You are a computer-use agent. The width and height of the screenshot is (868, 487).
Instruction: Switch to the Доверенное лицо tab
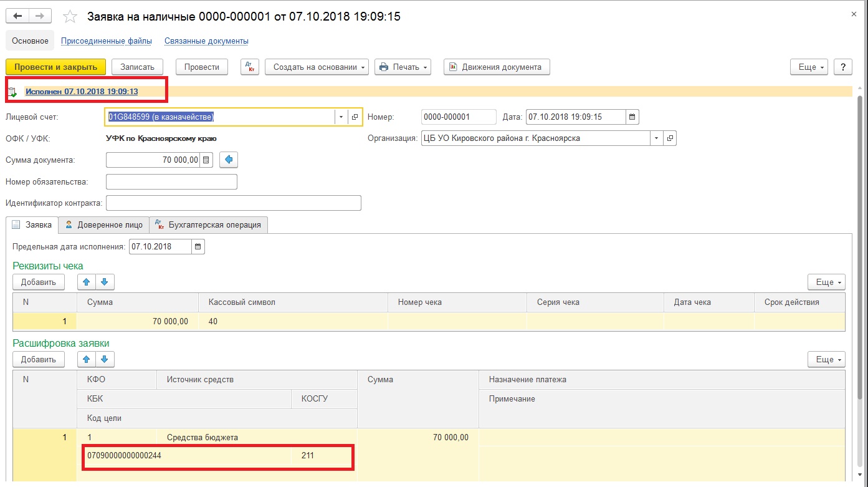(x=104, y=225)
